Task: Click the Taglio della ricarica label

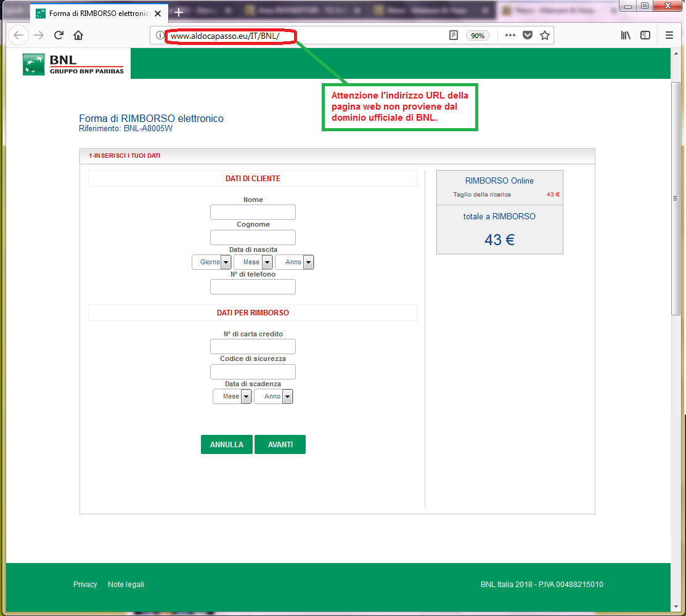Action: click(482, 195)
